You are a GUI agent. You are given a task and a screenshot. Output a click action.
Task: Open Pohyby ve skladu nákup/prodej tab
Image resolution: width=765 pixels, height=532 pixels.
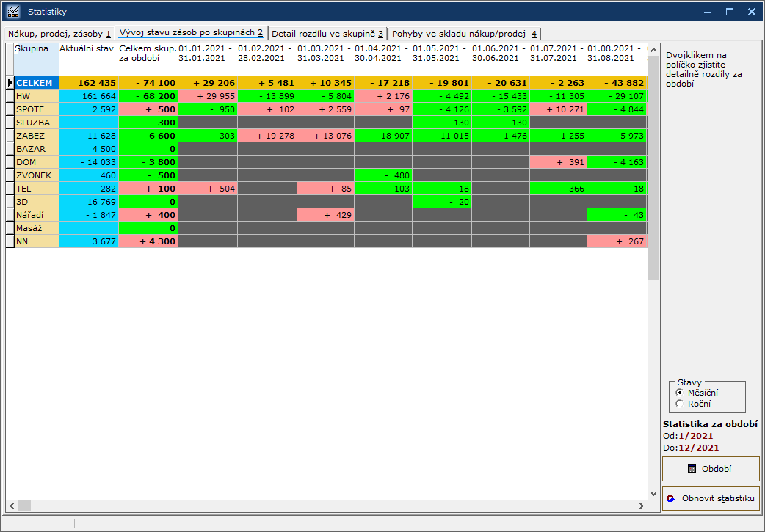point(464,34)
